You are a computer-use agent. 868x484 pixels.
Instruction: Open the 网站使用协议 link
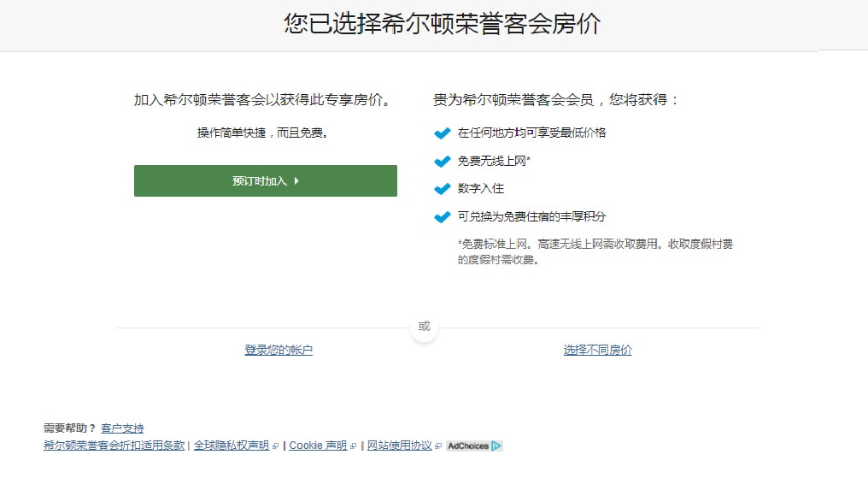400,446
